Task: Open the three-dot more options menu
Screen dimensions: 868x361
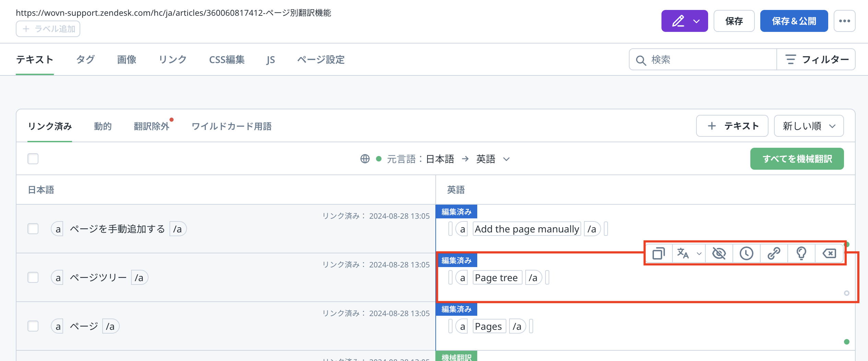Action: [x=844, y=21]
